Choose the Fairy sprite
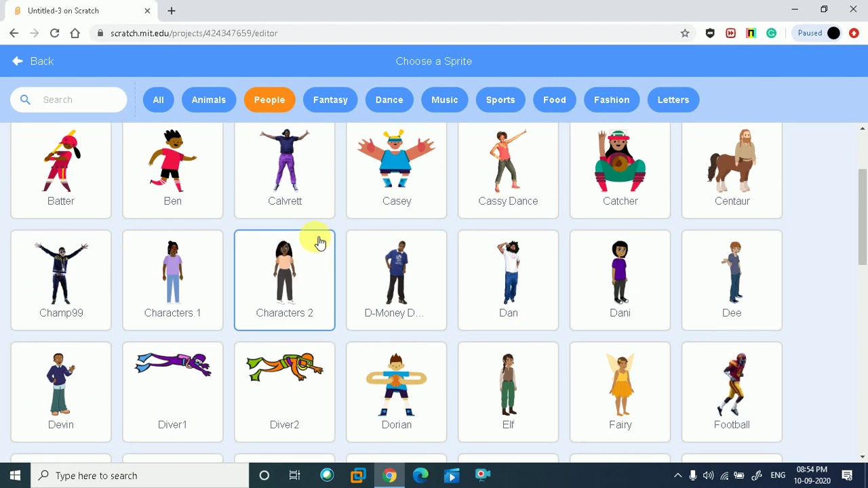868x488 pixels. tap(620, 392)
